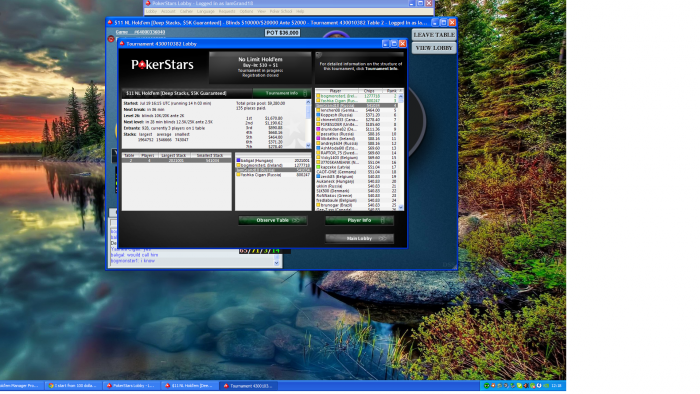Click the Tournament Info button
Image resolution: width=700 pixels, height=394 pixels.
click(x=282, y=93)
